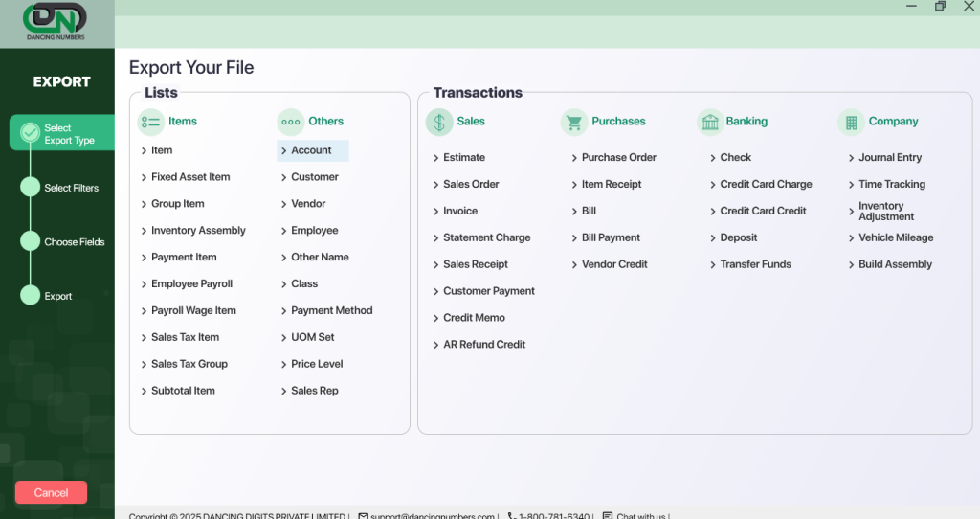Choose Item Receipt transaction
The width and height of the screenshot is (980, 519).
click(612, 185)
